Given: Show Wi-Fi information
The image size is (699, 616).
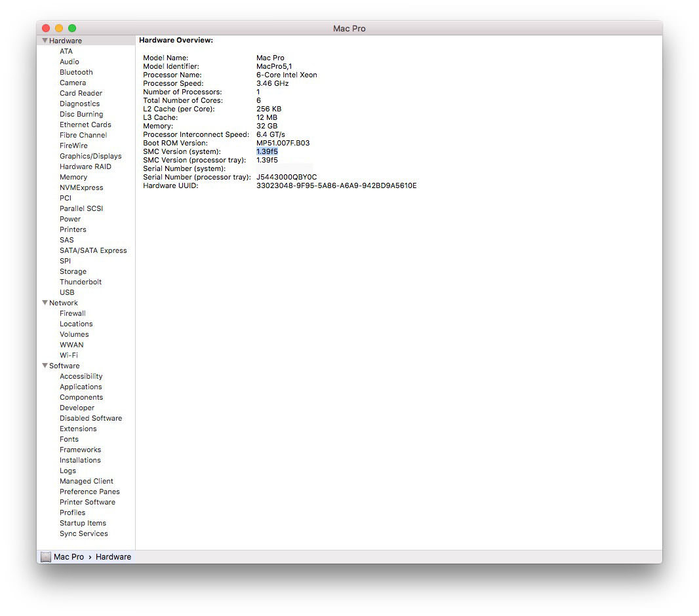Looking at the screenshot, I should (x=69, y=355).
